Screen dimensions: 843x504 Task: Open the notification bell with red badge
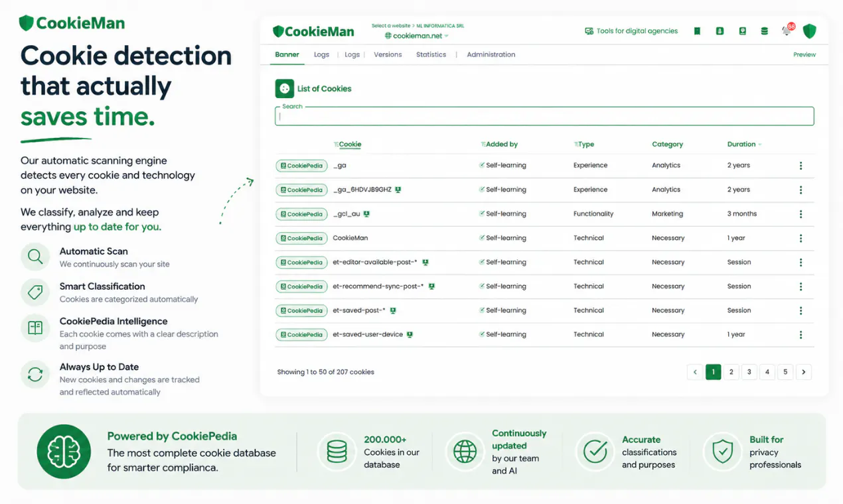pyautogui.click(x=788, y=30)
